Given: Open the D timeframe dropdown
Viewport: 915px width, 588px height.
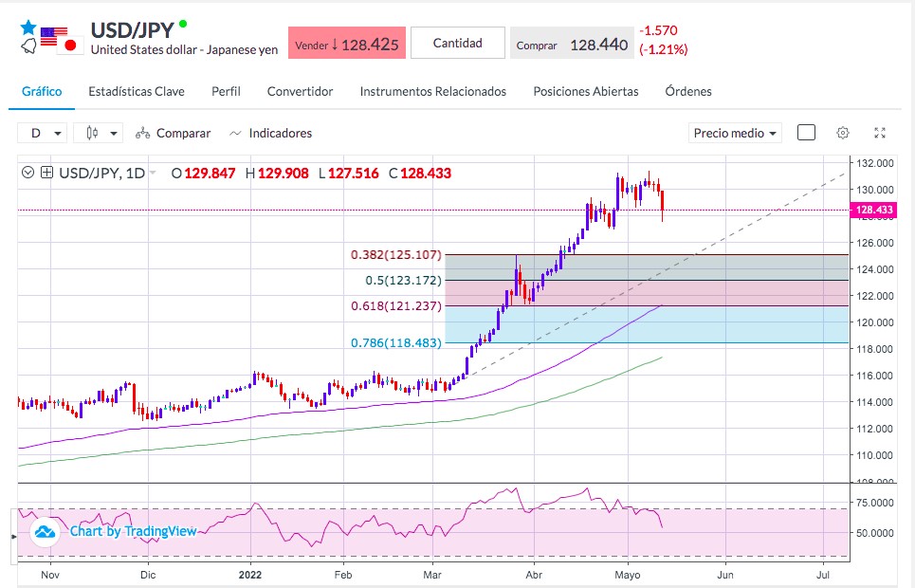Looking at the screenshot, I should coord(42,133).
